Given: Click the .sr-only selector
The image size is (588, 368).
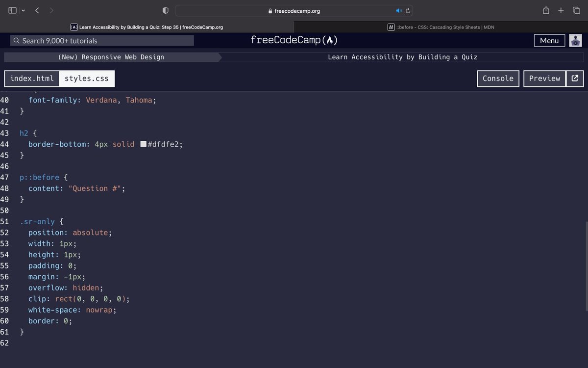Looking at the screenshot, I should click(37, 221).
